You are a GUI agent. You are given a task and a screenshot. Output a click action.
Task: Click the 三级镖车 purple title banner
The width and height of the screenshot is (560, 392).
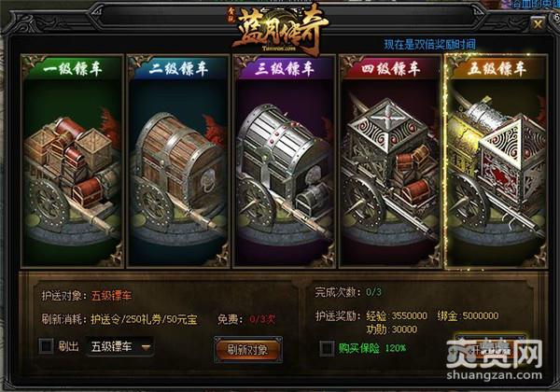pos(285,68)
